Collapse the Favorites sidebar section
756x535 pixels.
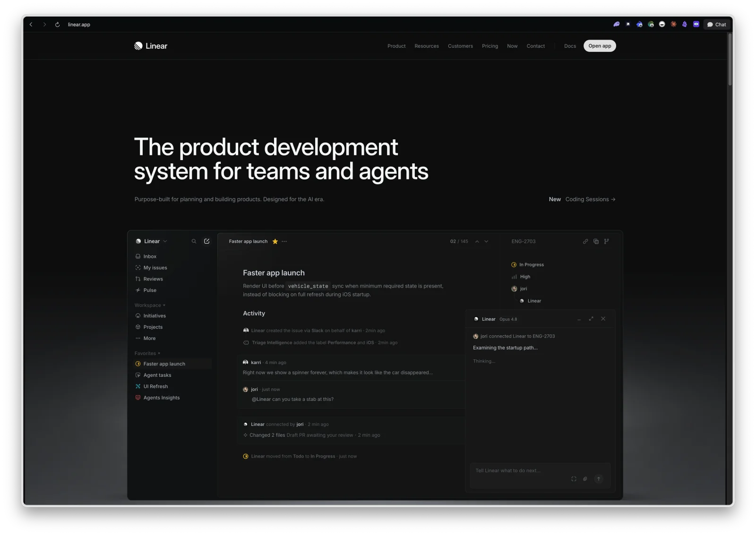pos(147,353)
